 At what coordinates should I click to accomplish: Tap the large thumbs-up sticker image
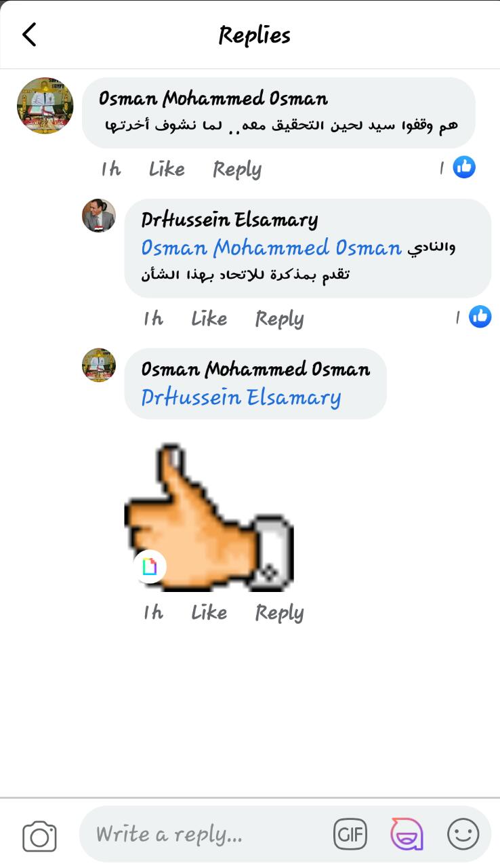209,517
